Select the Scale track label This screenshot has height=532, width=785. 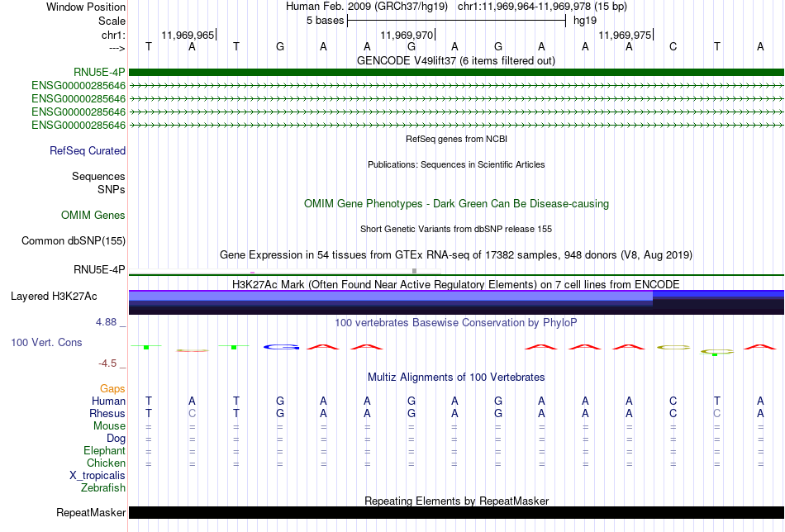[x=112, y=21]
